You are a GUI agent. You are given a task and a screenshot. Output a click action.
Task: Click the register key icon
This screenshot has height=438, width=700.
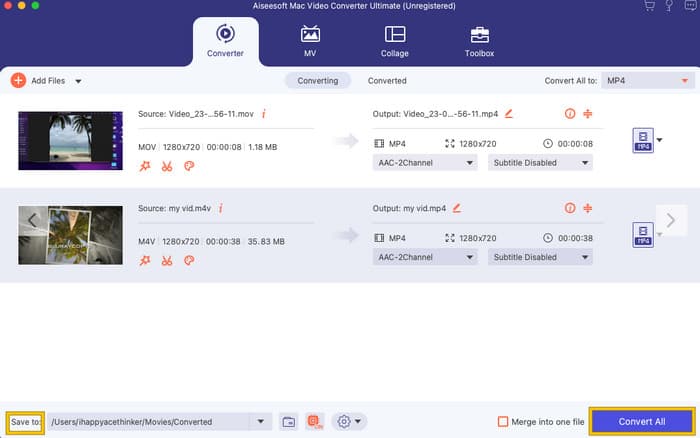669,6
